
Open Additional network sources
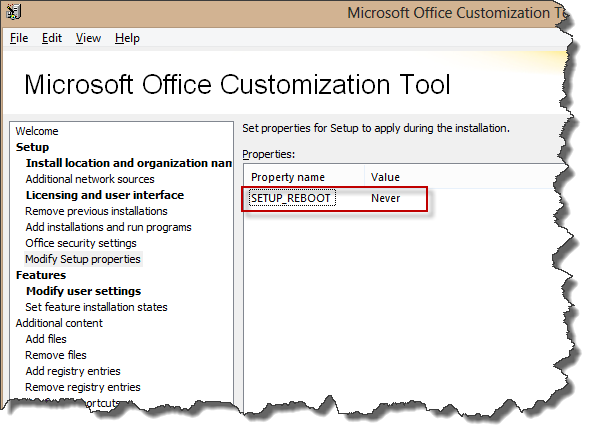coord(90,179)
